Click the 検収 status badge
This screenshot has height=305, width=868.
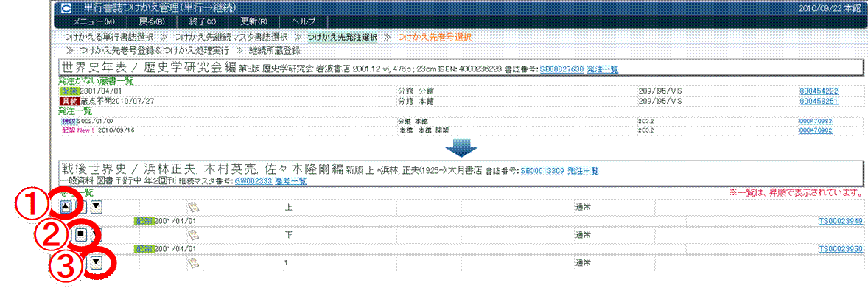tap(68, 120)
